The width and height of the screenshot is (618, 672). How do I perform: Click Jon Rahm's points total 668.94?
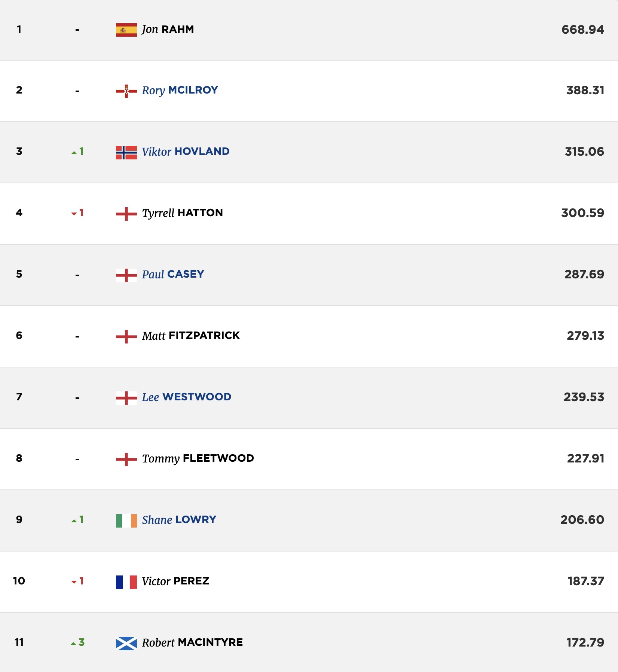click(582, 30)
